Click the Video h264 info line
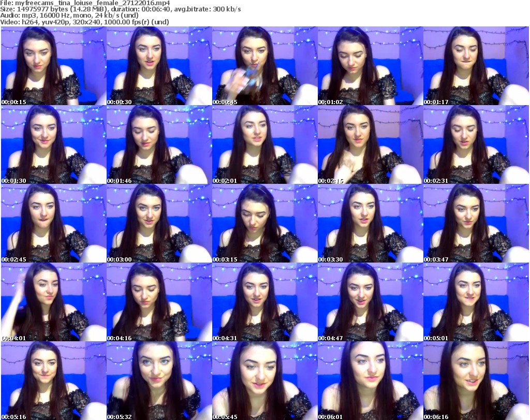Image resolution: width=530 pixels, height=420 pixels. click(x=84, y=22)
